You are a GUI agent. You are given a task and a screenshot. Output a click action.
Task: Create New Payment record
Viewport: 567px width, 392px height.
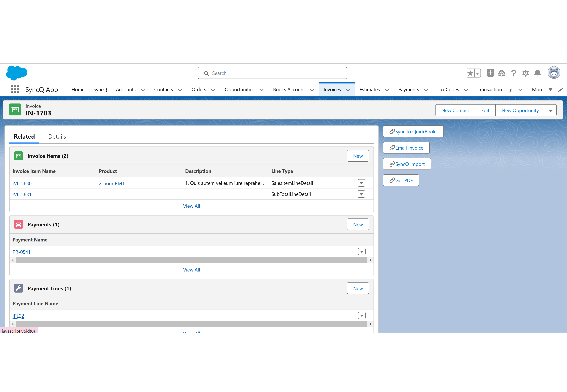point(358,224)
